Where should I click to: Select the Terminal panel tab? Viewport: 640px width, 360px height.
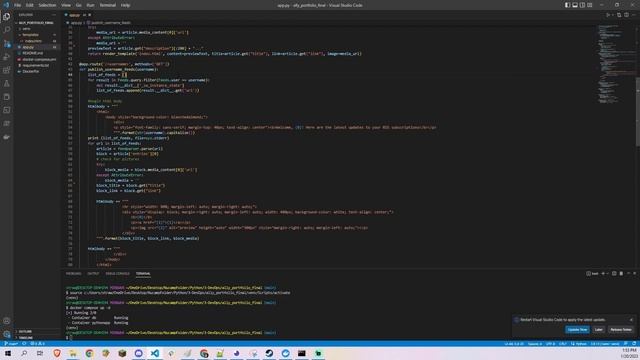tap(143, 273)
